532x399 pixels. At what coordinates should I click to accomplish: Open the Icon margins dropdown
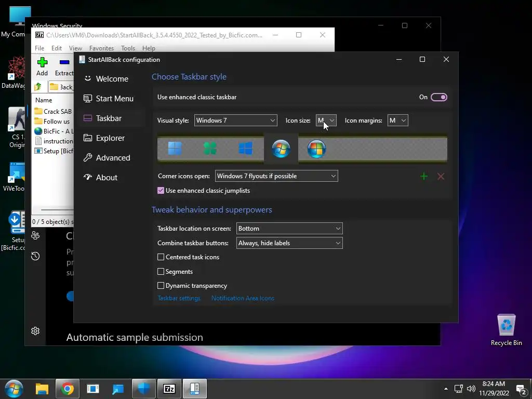(397, 121)
